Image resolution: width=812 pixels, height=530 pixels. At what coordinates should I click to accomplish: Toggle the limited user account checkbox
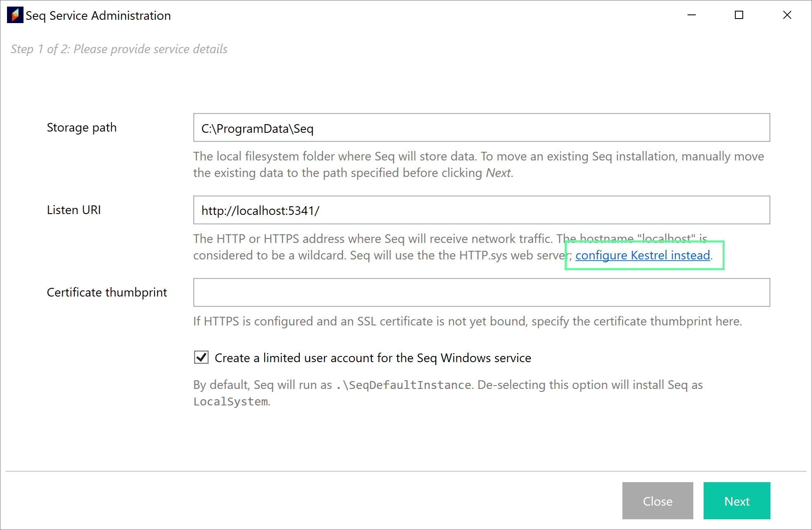coord(201,357)
